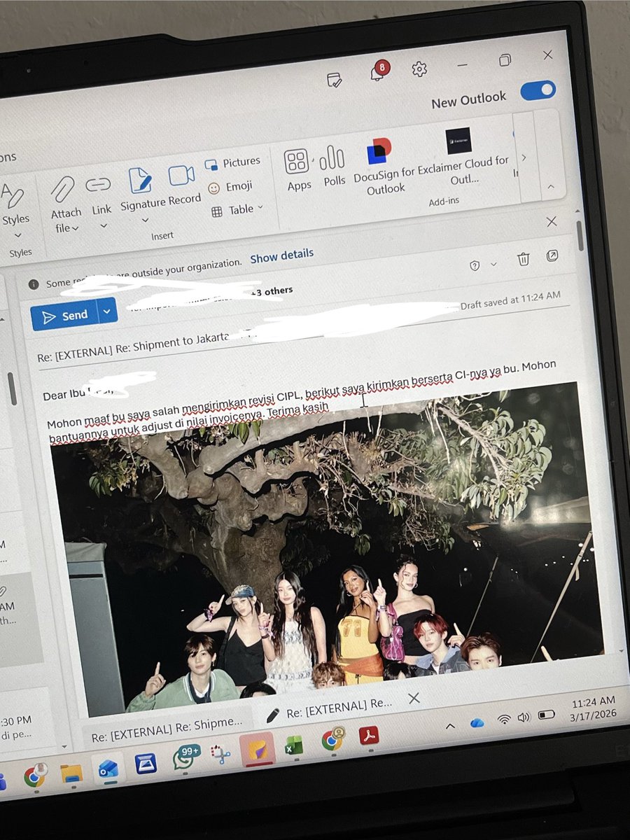Click the Signature pen icon
The image size is (630, 840).
(x=140, y=181)
